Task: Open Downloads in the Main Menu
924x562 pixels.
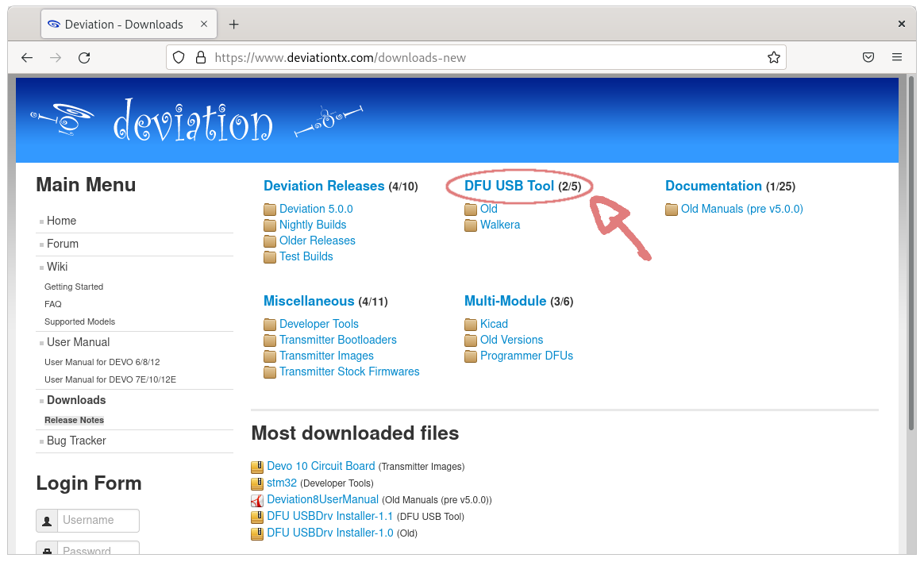Action: tap(77, 400)
